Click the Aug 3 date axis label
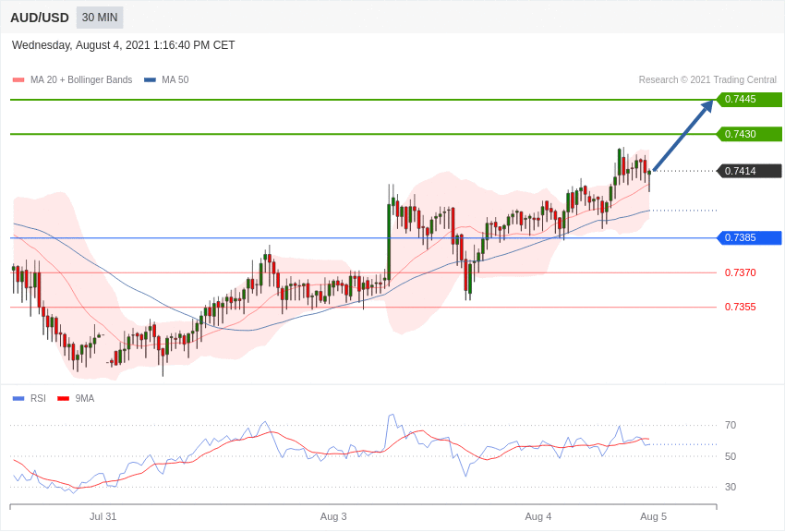The height and width of the screenshot is (532, 785). [x=333, y=516]
